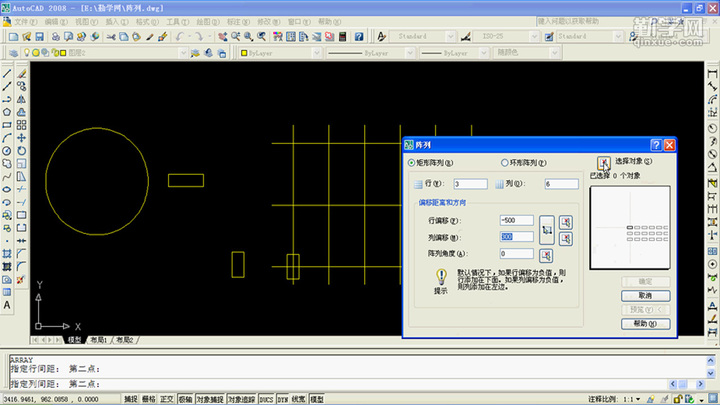The image size is (720, 405).
Task: Open the File (文件) menu
Action: (x=25, y=22)
